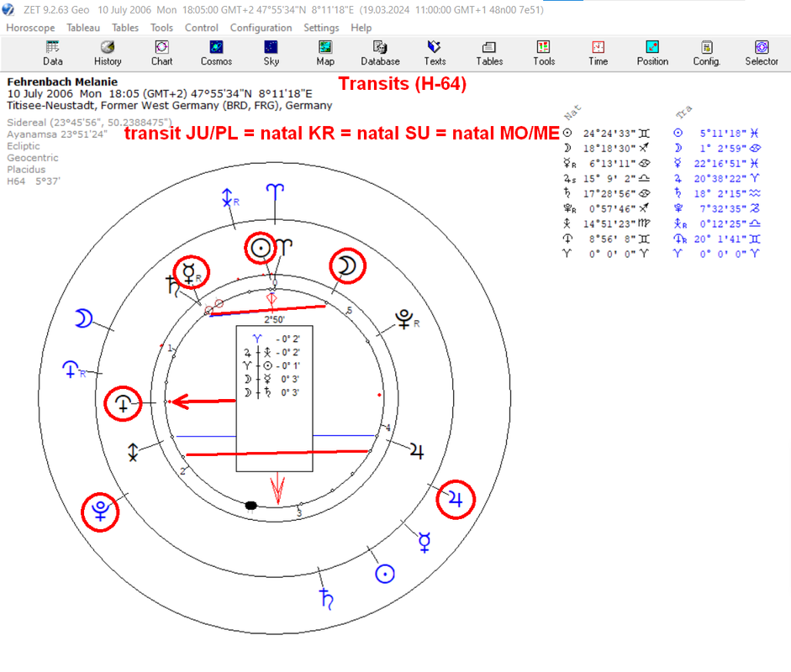Open the Horoscope menu
The height and width of the screenshot is (672, 791).
click(30, 28)
